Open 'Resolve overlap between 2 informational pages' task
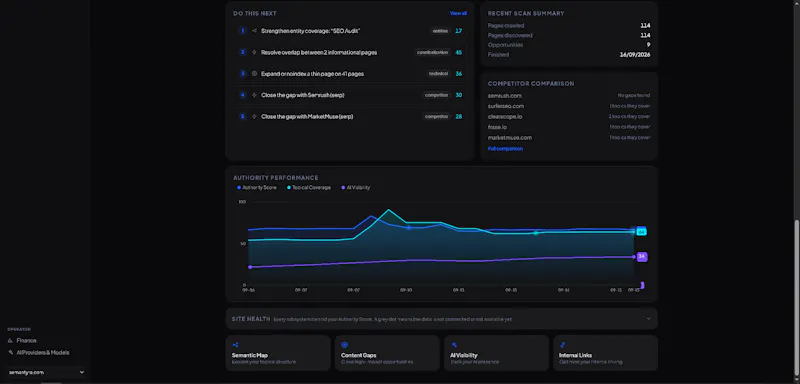The image size is (800, 384). point(319,53)
